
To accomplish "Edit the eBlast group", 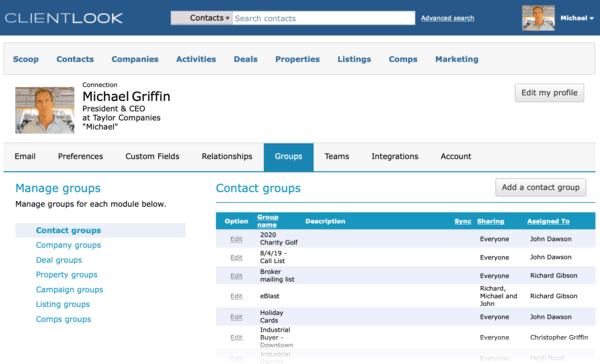I will (x=236, y=296).
